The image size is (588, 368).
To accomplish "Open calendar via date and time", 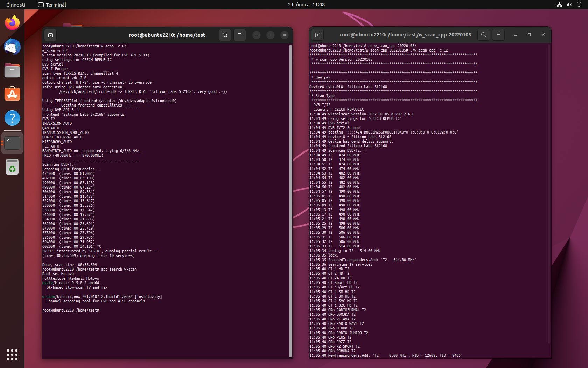I will 306,5.
